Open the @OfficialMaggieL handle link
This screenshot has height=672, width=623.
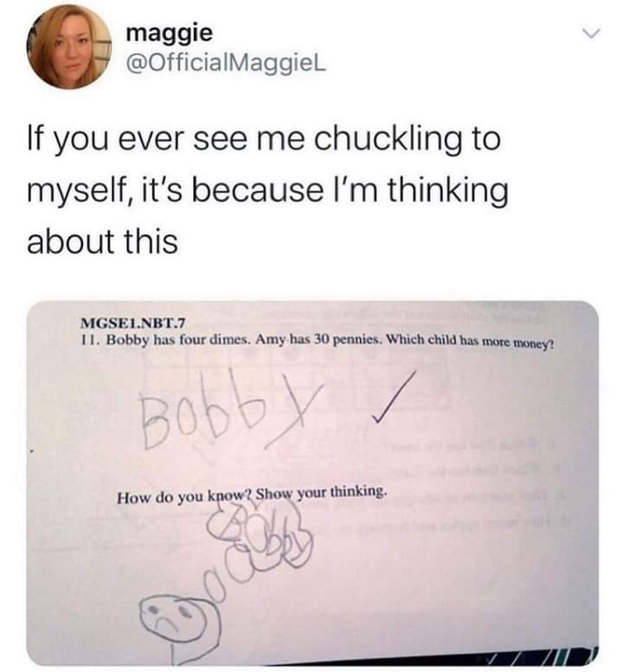point(226,64)
